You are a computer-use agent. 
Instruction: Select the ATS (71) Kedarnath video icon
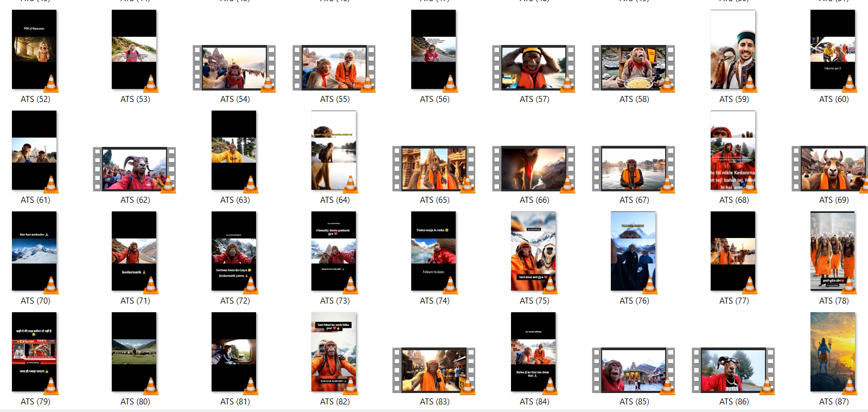pos(134,251)
